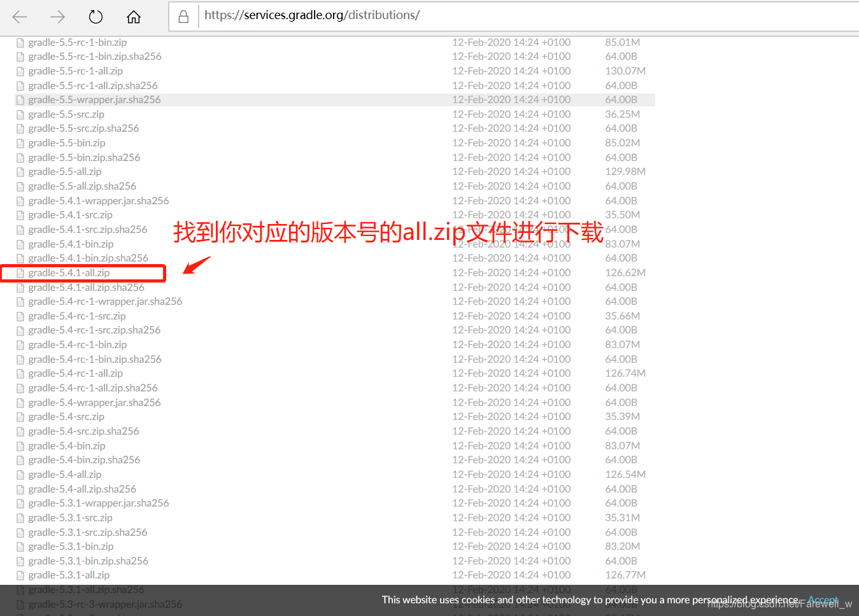Go back to the previous page

coord(20,17)
